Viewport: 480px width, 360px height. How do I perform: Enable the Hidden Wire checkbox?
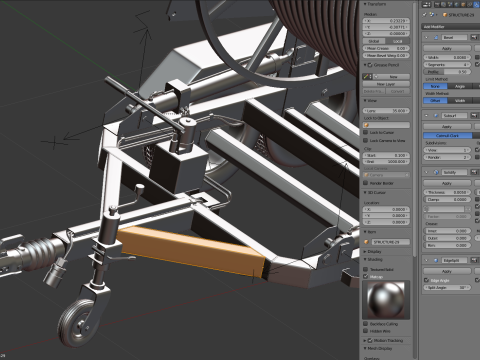[366, 331]
